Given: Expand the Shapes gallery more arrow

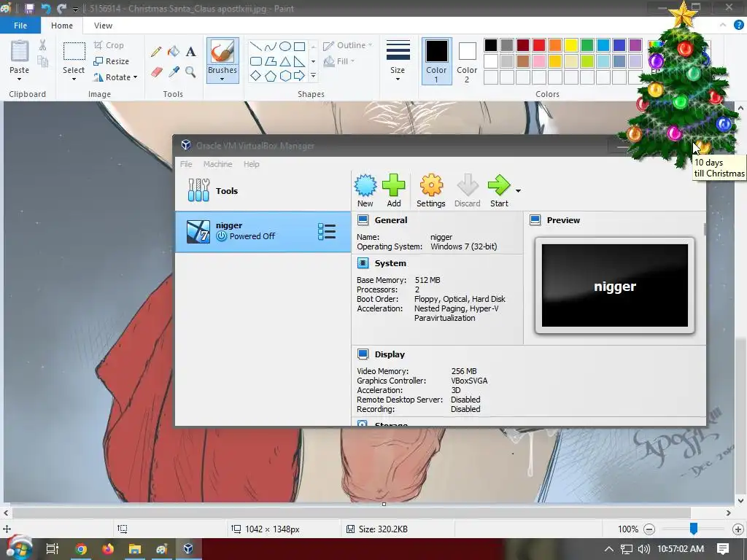Looking at the screenshot, I should point(313,76).
